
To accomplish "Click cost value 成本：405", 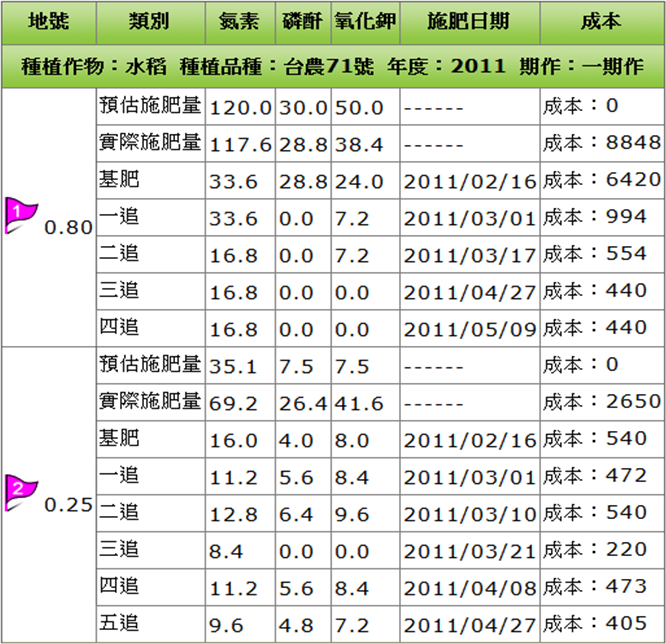I will click(595, 623).
